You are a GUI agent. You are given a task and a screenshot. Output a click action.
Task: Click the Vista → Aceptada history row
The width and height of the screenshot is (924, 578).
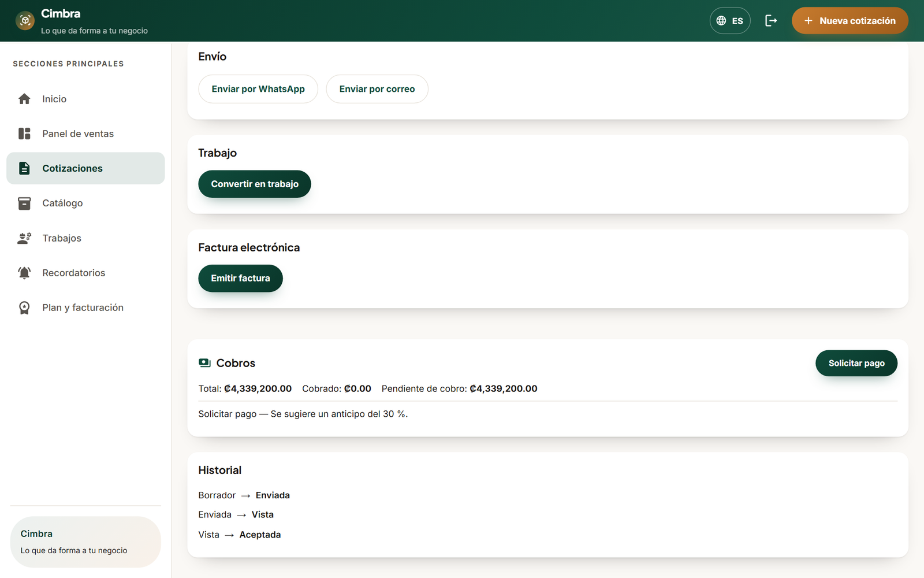[239, 535]
